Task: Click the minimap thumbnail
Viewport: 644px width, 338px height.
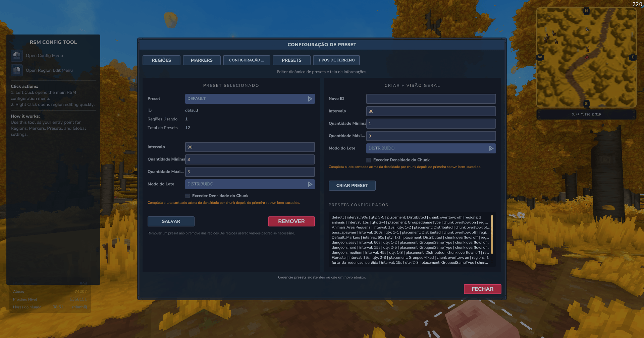Action: [586, 57]
